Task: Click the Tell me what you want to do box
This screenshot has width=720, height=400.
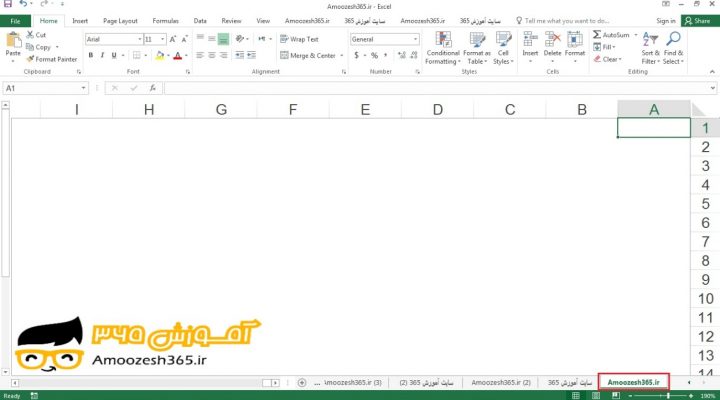Action: pos(563,21)
